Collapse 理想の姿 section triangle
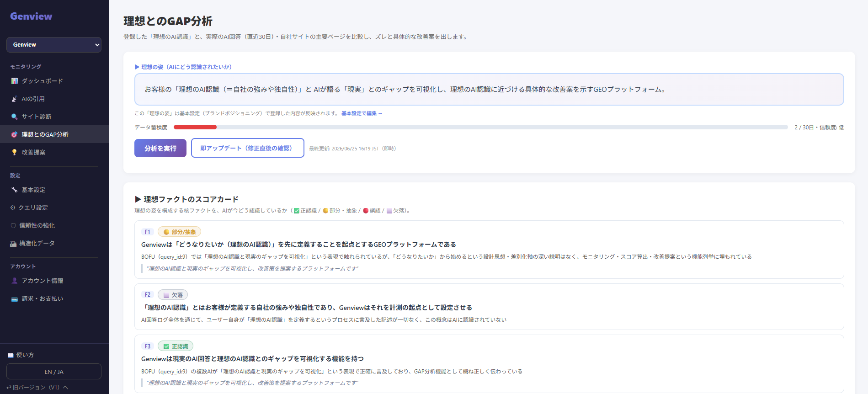 tap(137, 67)
